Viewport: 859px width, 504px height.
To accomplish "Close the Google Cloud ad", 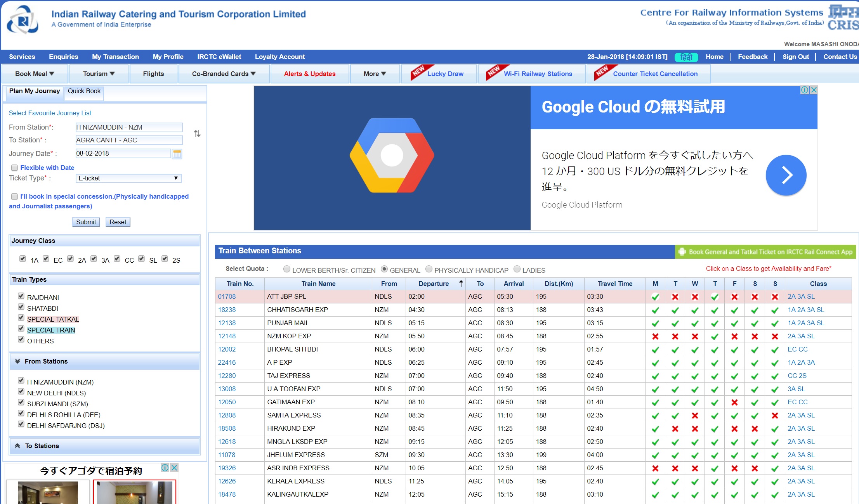I will pyautogui.click(x=814, y=90).
